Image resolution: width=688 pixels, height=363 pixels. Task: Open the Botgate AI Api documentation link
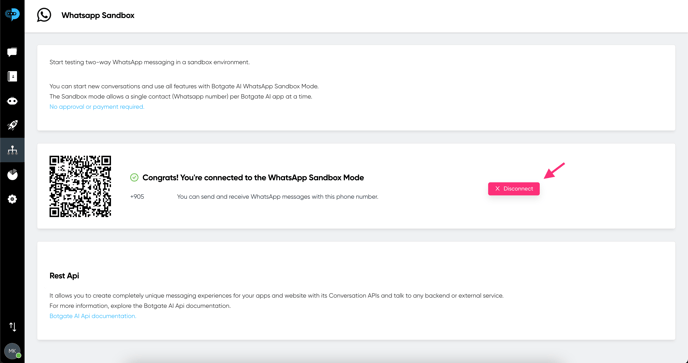pyautogui.click(x=93, y=316)
